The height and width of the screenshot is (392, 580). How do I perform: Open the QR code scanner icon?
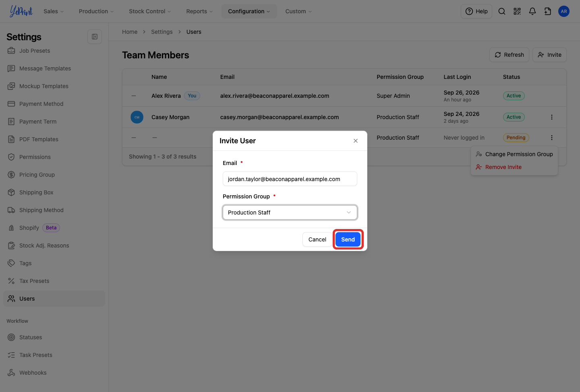[517, 11]
